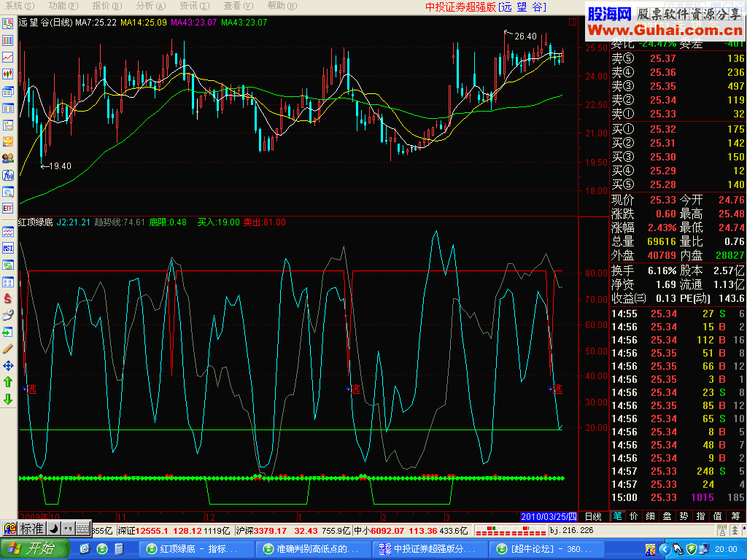
Task: Click the 2010/03/25/四 date label
Action: pyautogui.click(x=549, y=517)
